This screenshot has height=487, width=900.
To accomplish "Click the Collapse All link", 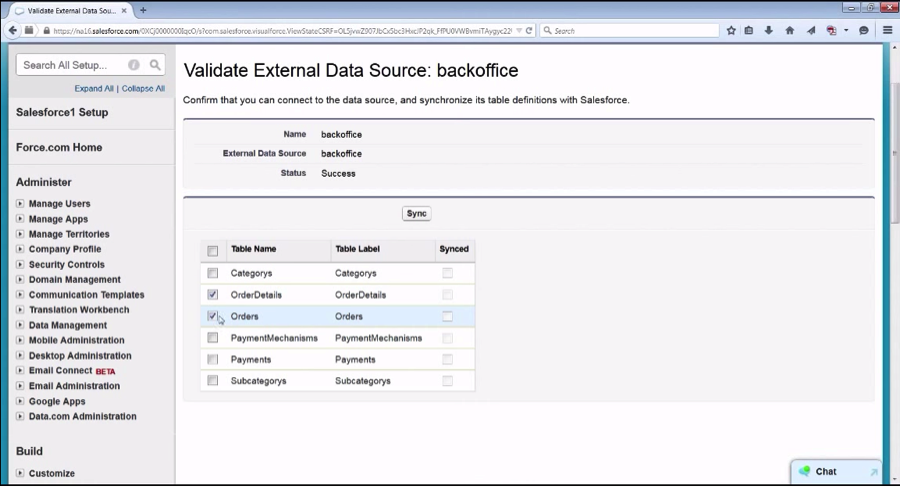I will tap(143, 88).
